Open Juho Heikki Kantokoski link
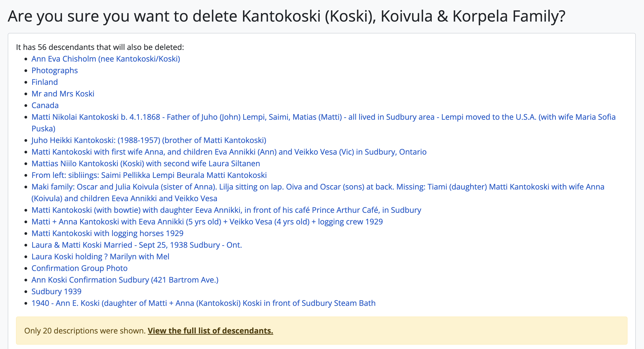644x349 pixels. [x=149, y=140]
